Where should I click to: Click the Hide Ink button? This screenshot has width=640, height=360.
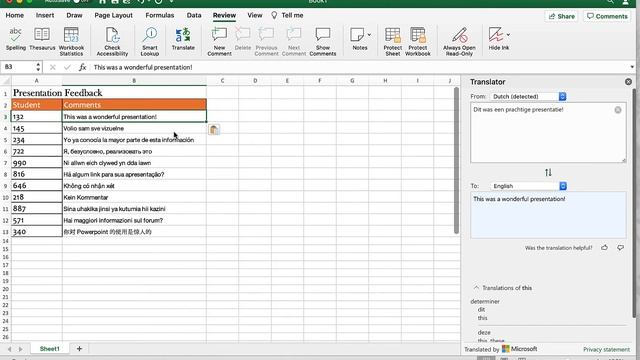496,39
